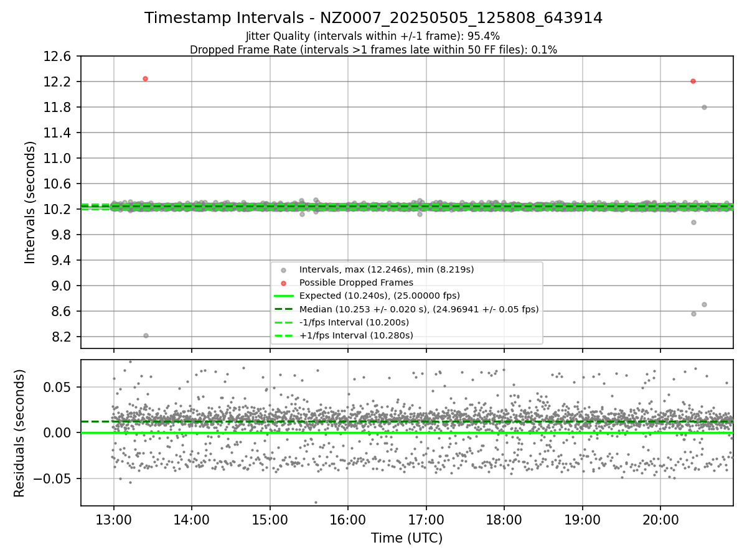The image size is (747, 560).
Task: Click the '16:00' x-axis tick label
Action: point(348,519)
